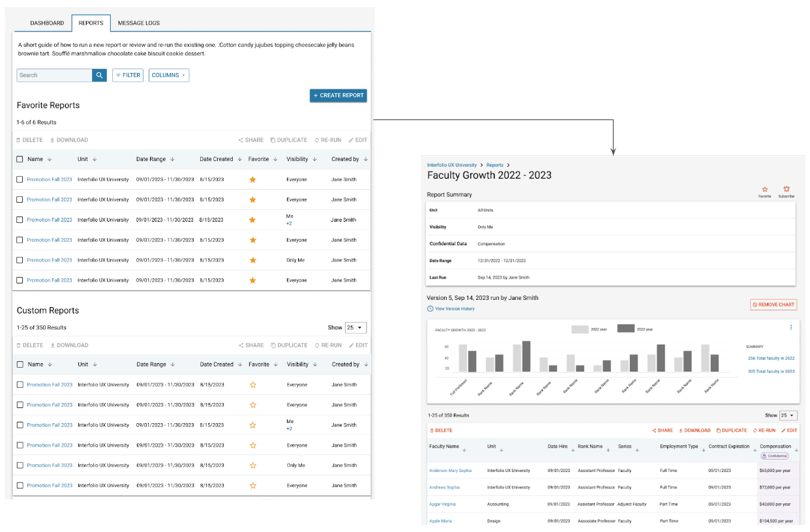Viewport: 810px width, 532px height.
Task: Click the CREATE REPORT button
Action: click(338, 95)
